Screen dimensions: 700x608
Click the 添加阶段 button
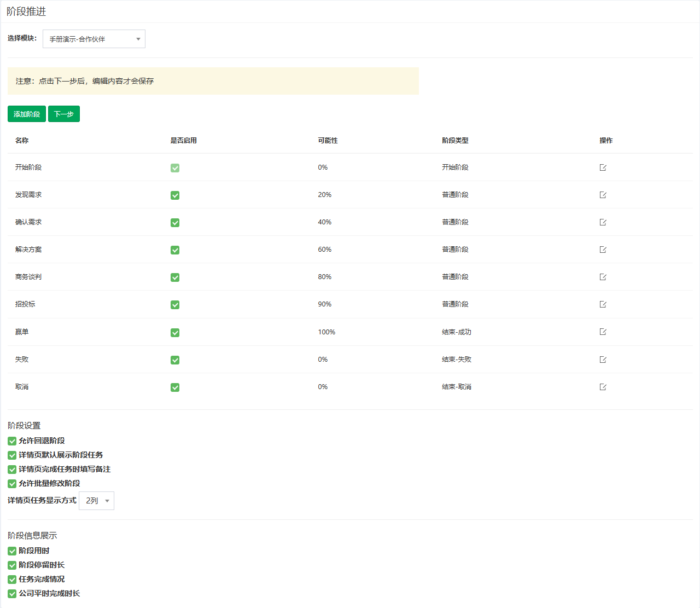[27, 114]
